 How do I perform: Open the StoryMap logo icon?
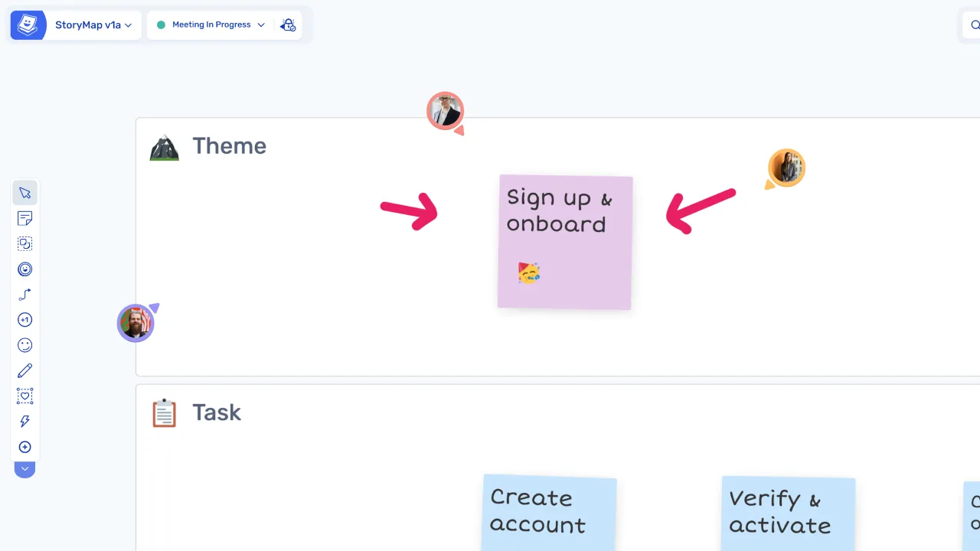pos(28,24)
